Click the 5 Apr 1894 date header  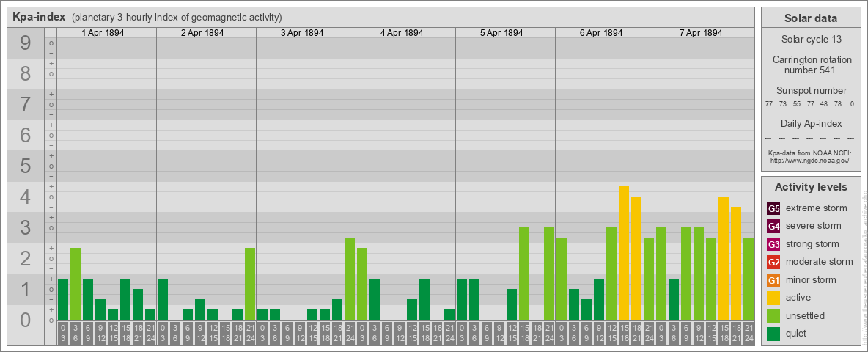tap(501, 33)
